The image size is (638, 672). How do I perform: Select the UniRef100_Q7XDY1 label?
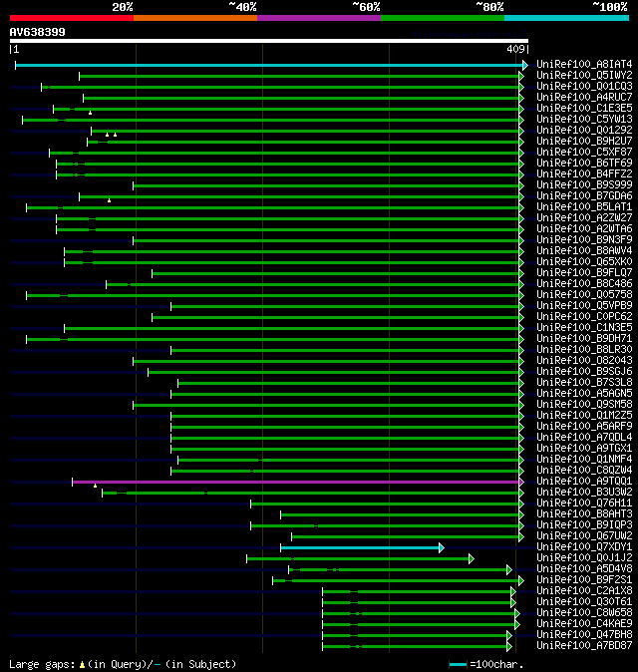point(584,546)
